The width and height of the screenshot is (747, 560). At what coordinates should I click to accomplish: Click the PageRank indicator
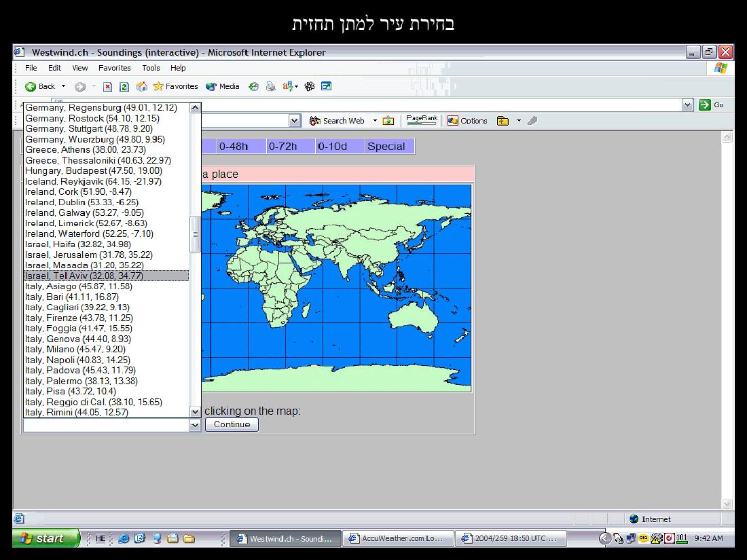[422, 120]
